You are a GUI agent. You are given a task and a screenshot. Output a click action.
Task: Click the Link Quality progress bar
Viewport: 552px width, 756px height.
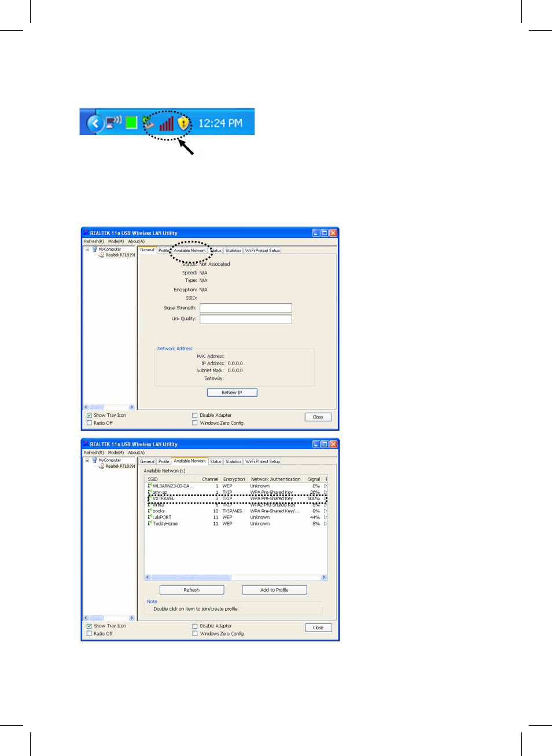(x=246, y=319)
